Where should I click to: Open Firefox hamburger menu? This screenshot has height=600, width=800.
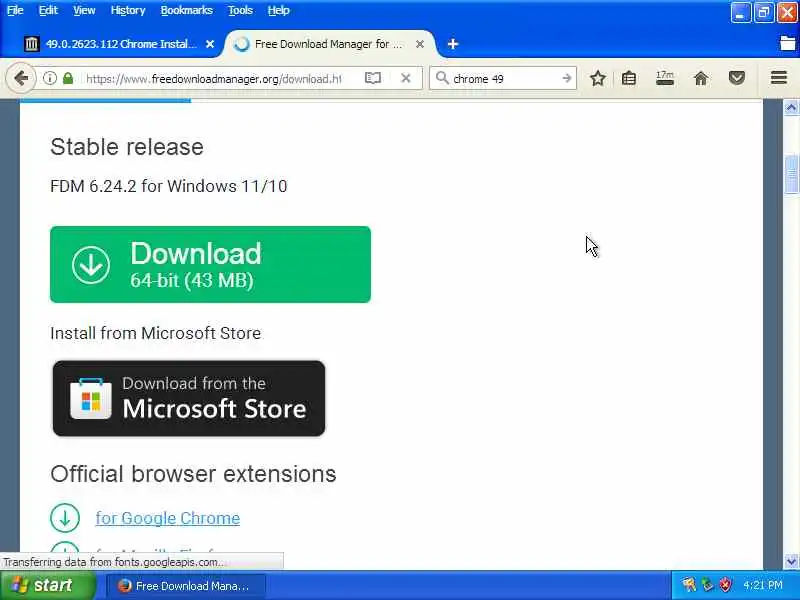(x=779, y=78)
